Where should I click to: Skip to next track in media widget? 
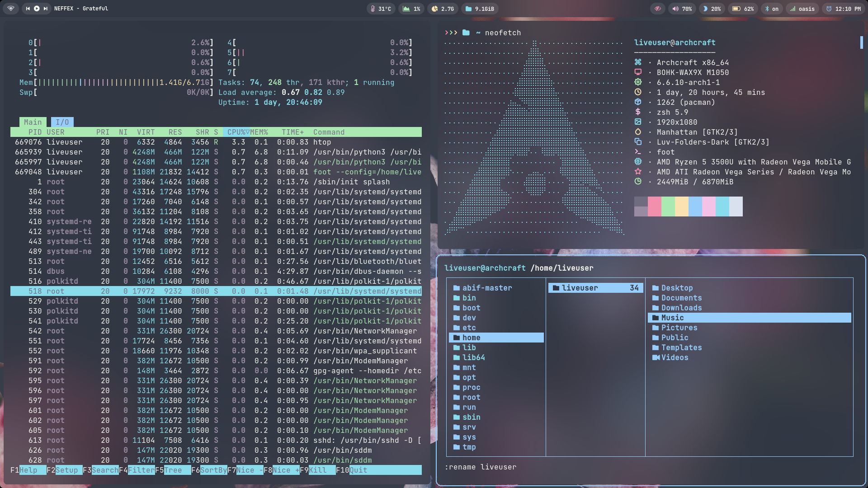(46, 9)
